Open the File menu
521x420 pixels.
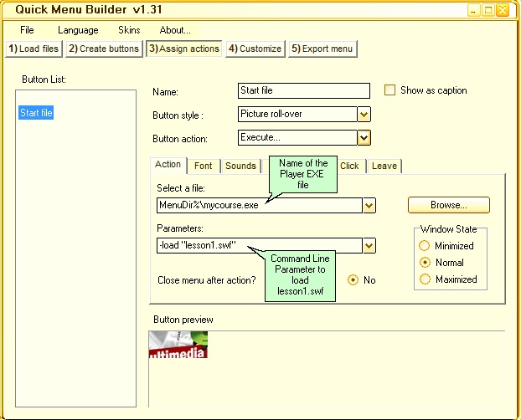coord(27,30)
